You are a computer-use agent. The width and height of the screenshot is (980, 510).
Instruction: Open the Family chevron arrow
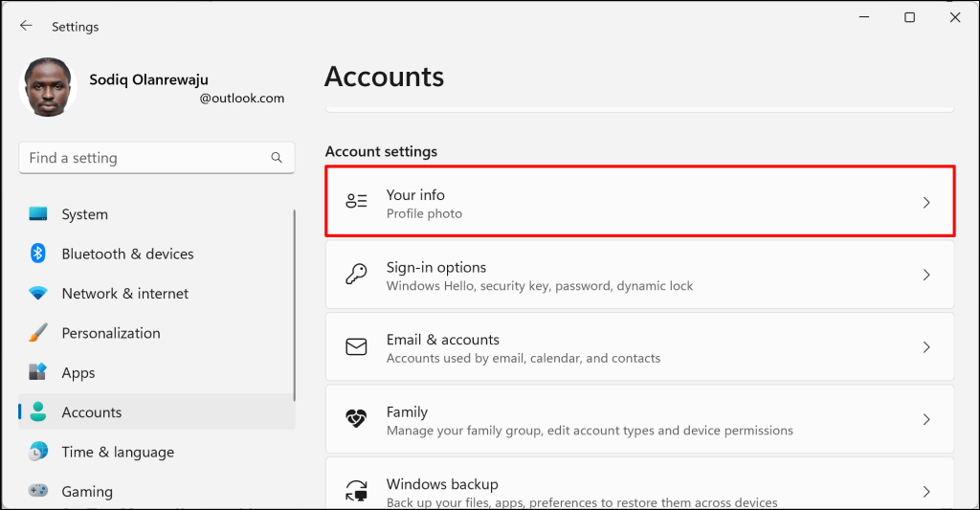pos(925,420)
